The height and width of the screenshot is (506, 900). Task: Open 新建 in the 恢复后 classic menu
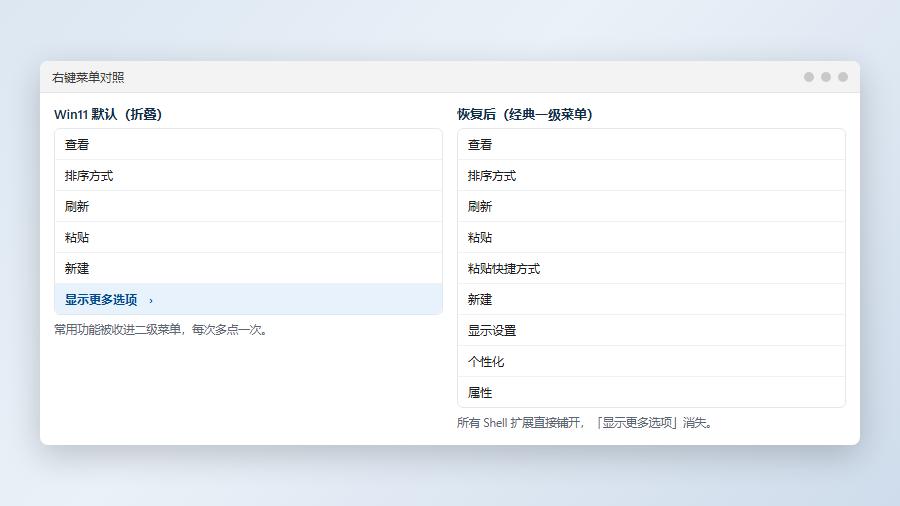tap(651, 299)
